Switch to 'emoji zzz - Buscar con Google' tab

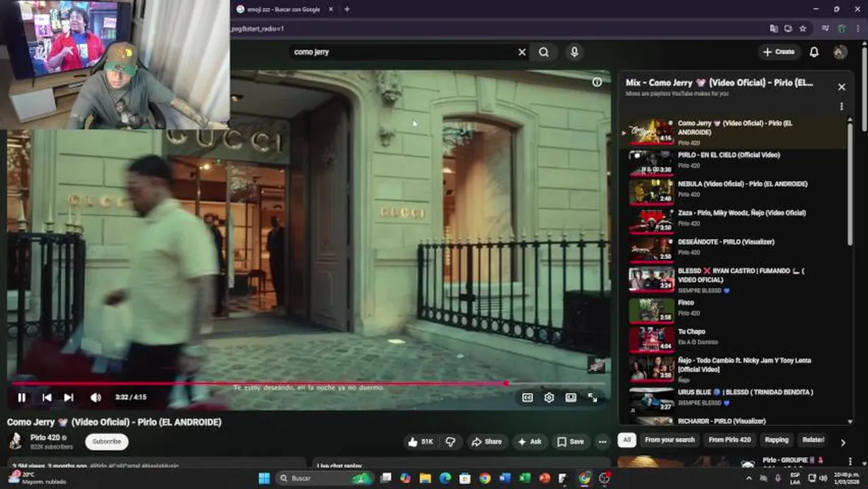point(283,10)
